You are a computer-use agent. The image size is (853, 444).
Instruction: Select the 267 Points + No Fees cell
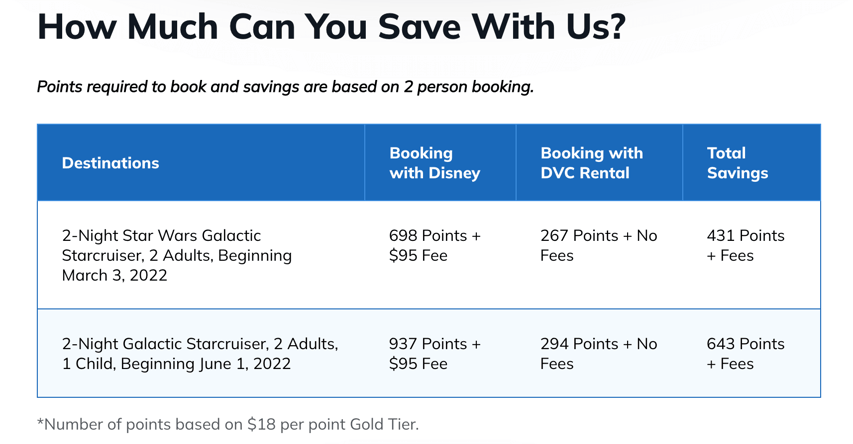tap(598, 245)
